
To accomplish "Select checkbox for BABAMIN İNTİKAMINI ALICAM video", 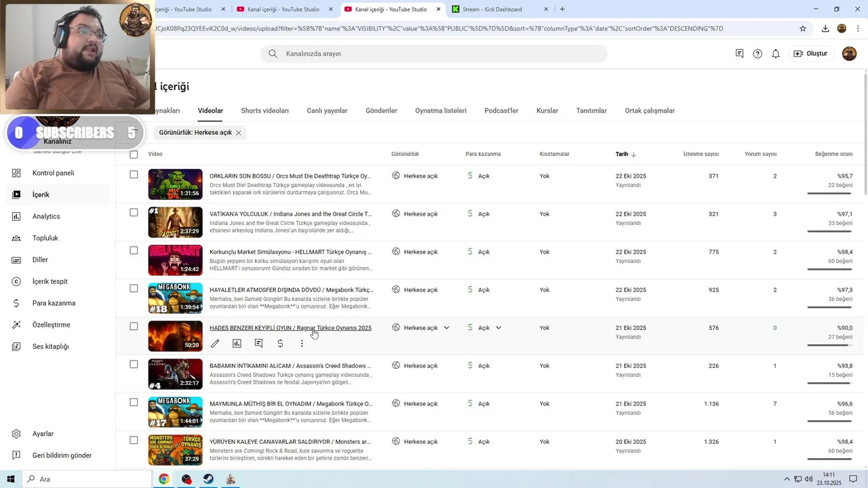I will (134, 365).
